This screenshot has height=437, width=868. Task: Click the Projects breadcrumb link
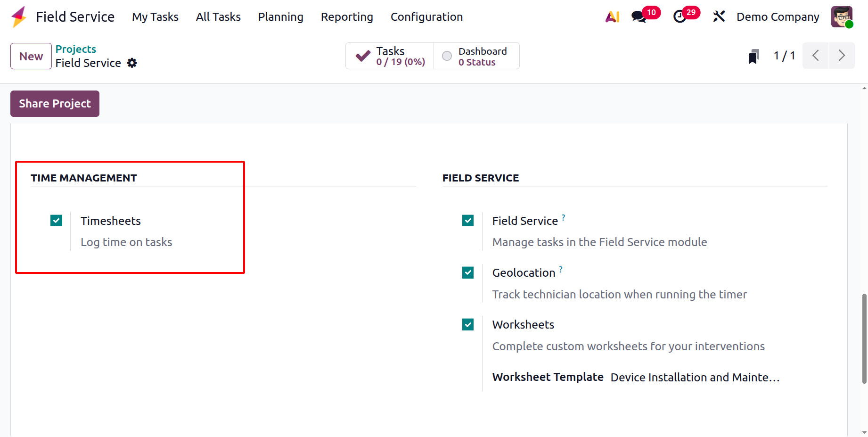click(75, 49)
